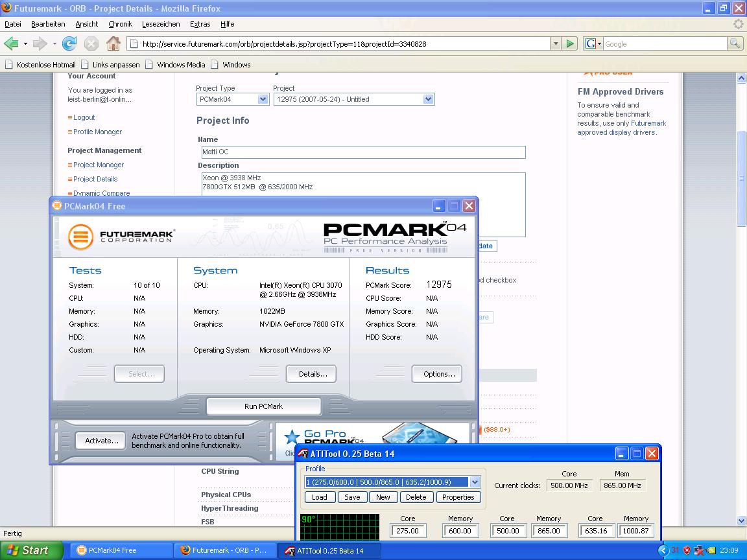This screenshot has height=560, width=747.
Task: Click the green Go arrow beside URL bar
Action: 570,44
